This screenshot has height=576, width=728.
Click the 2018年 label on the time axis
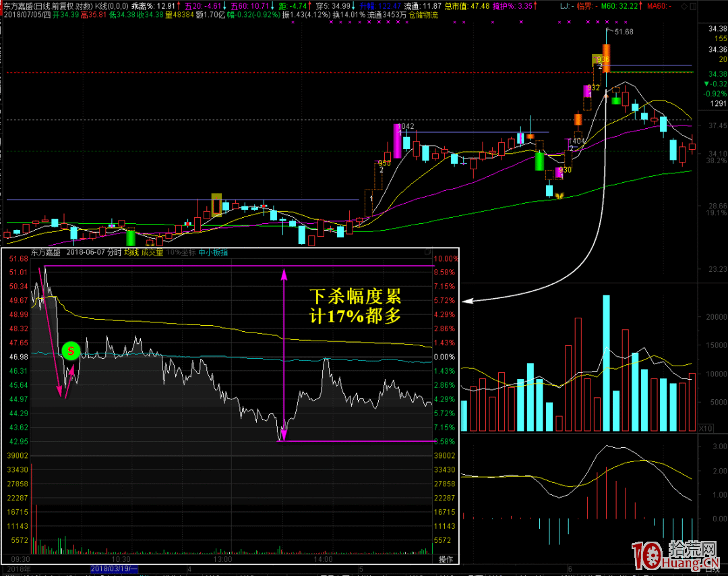(x=19, y=569)
